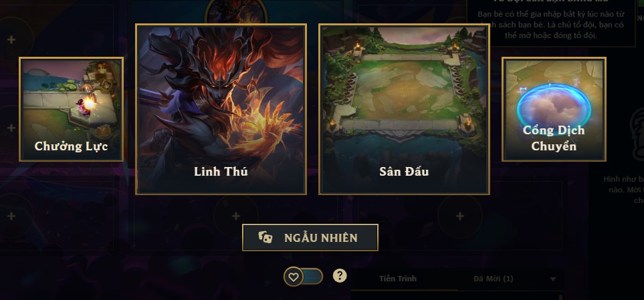This screenshot has width=644, height=300.
Task: Click the Ngẫu Nhiên button label
Action: click(x=321, y=238)
